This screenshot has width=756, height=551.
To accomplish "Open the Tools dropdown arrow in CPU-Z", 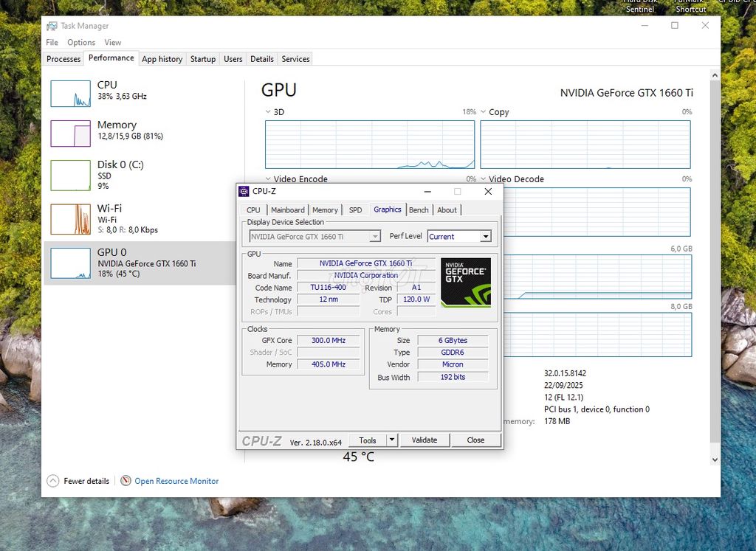I will 392,440.
